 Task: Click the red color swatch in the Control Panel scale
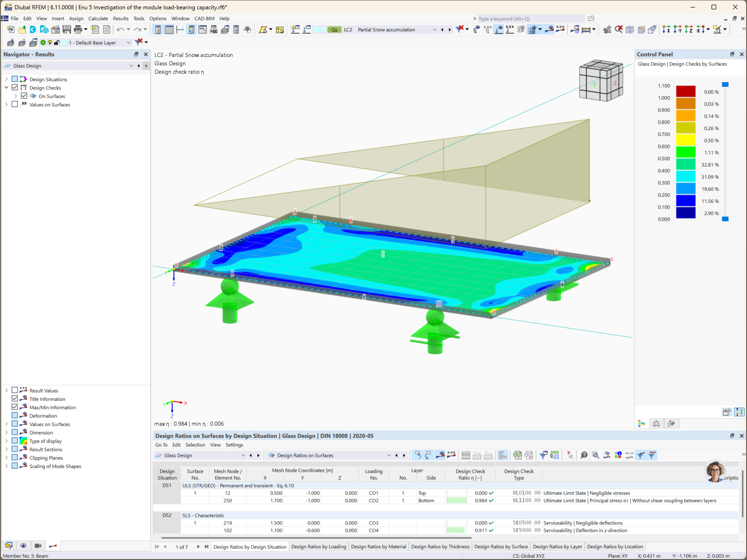point(685,91)
